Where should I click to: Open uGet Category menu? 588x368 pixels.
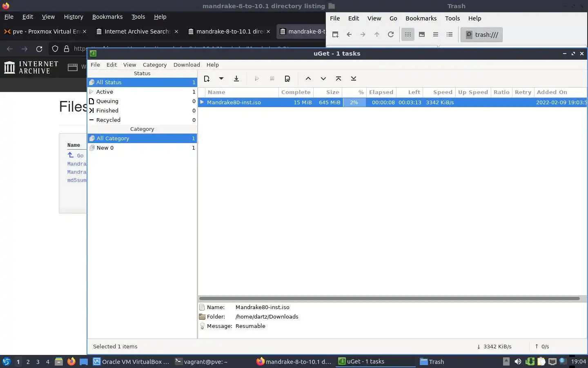[x=155, y=65]
